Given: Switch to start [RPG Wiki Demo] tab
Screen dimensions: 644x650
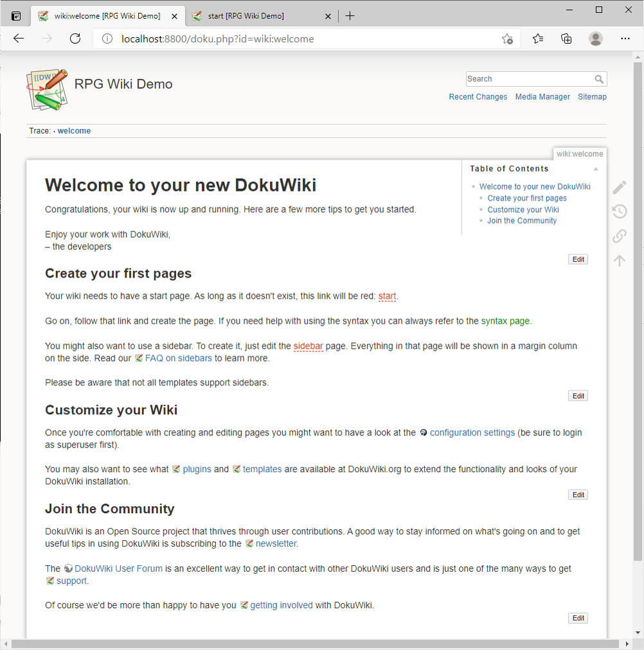Looking at the screenshot, I should point(262,16).
